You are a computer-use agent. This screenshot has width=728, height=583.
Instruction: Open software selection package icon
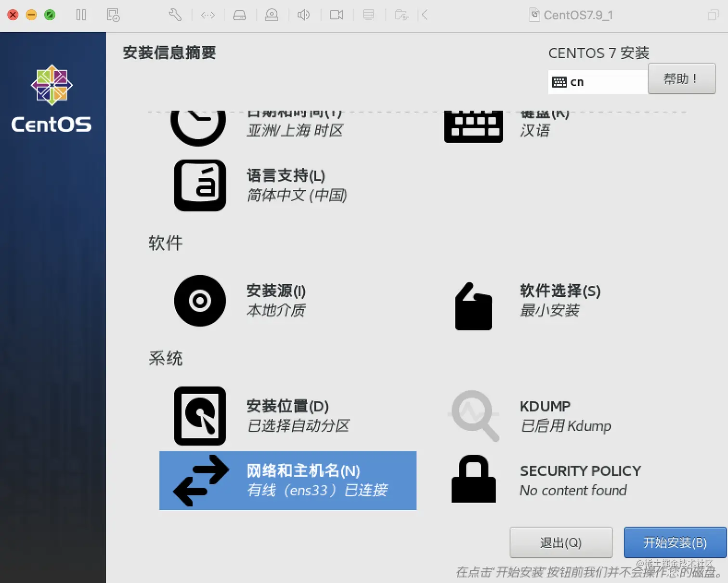click(474, 306)
